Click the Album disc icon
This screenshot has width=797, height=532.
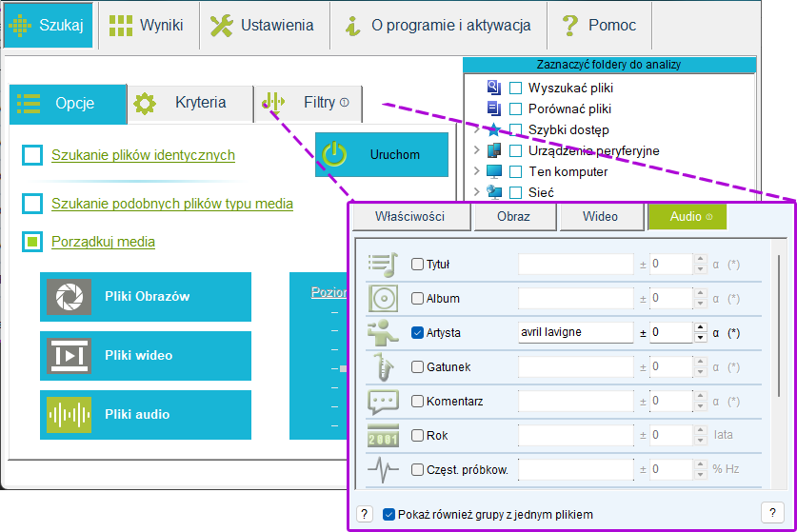point(383,298)
